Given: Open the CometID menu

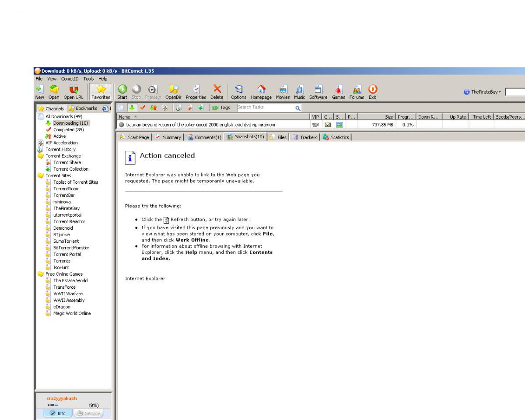Looking at the screenshot, I should tap(70, 79).
